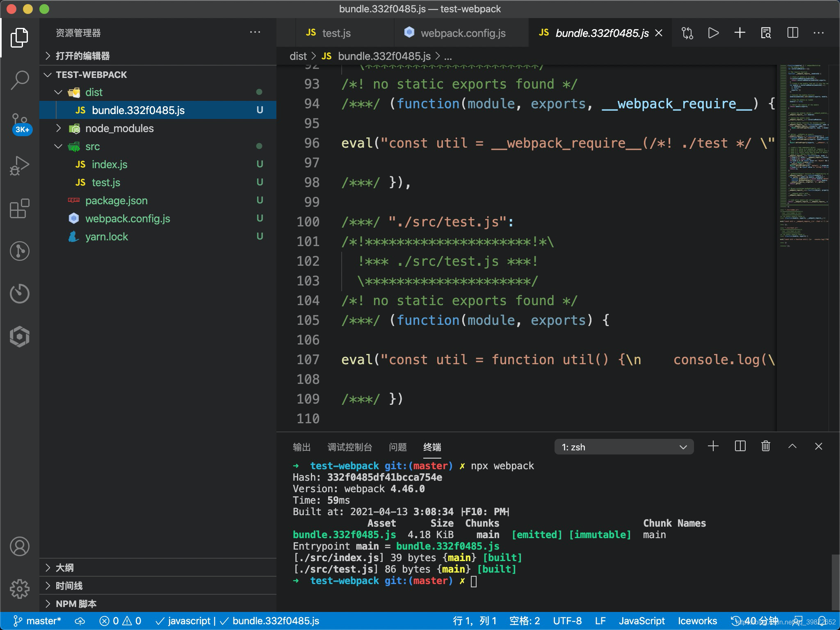
Task: Click the notification bell in status bar
Action: point(823,621)
